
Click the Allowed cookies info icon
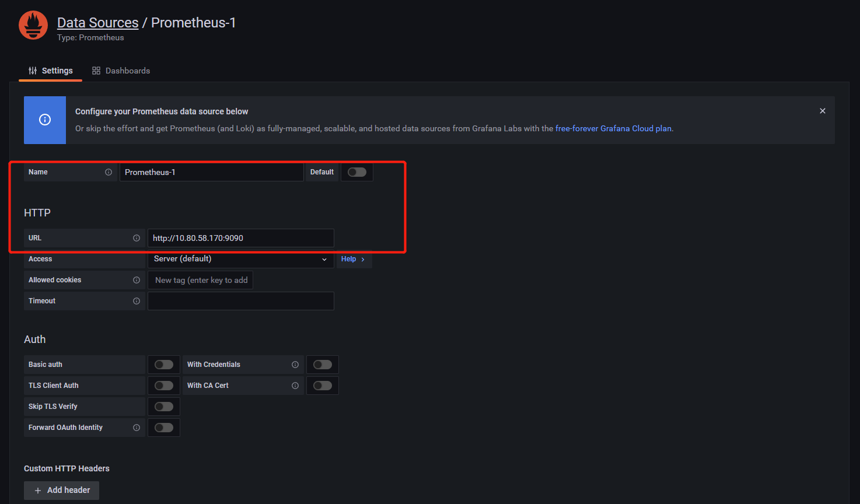click(137, 280)
